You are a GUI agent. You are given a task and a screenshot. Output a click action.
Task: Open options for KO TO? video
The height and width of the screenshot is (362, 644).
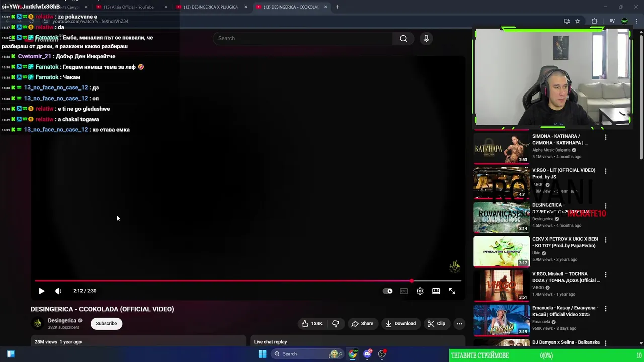point(605,240)
